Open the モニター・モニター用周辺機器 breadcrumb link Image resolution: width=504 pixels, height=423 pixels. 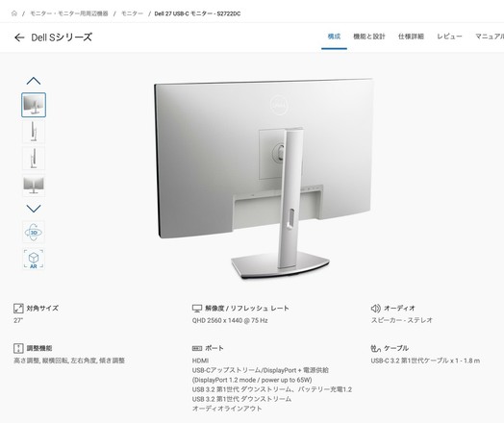pos(69,13)
